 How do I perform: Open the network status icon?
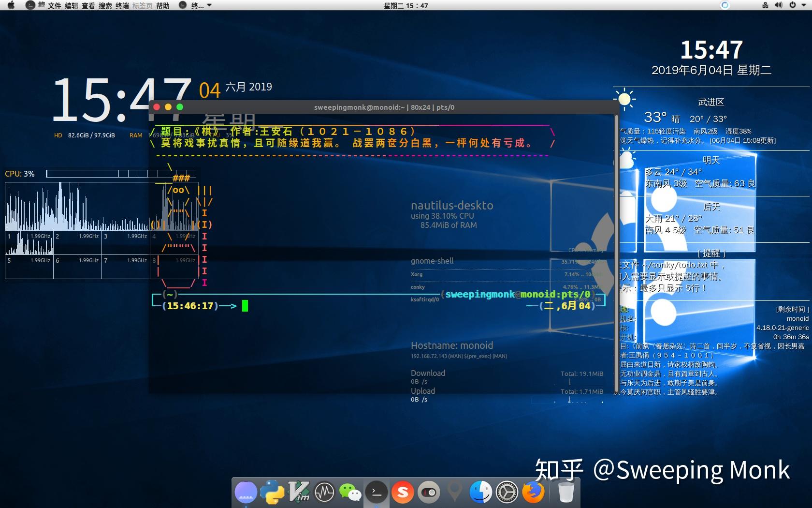(765, 5)
